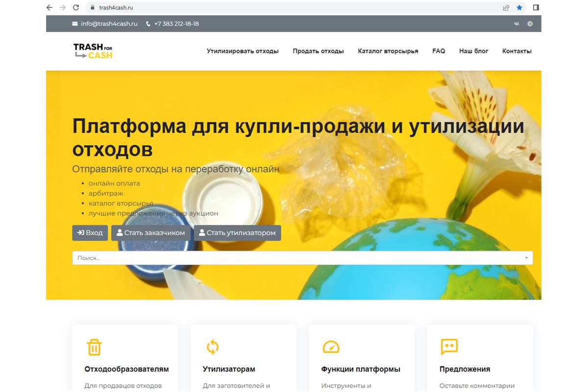Click the gauge icon for Функции платформы
This screenshot has height=392, width=588.
click(331, 347)
